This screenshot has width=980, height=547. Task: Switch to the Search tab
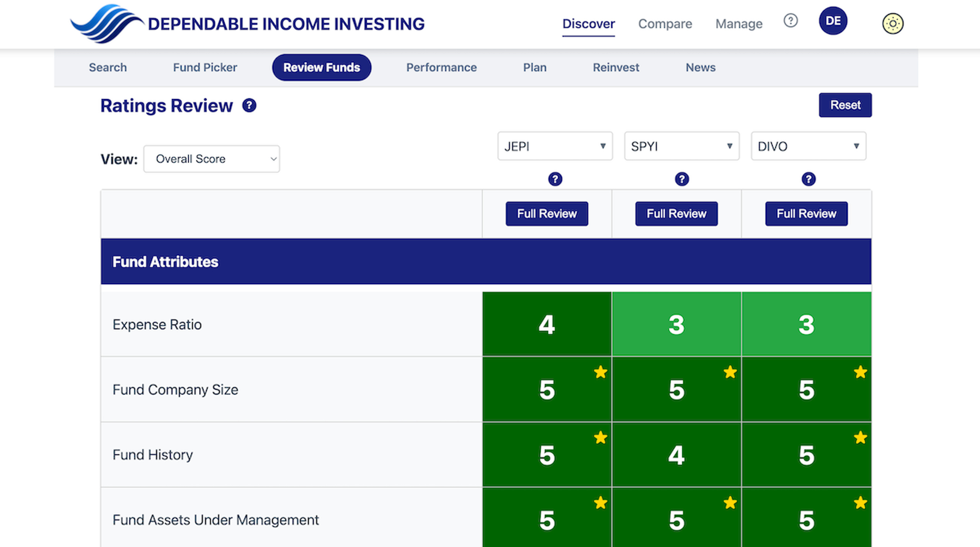[108, 67]
